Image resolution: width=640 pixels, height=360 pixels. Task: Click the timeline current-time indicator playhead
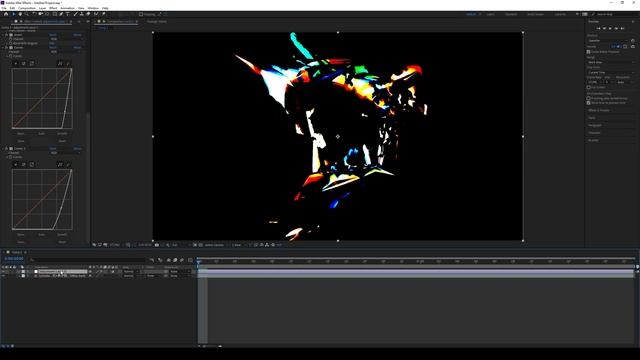click(x=198, y=261)
